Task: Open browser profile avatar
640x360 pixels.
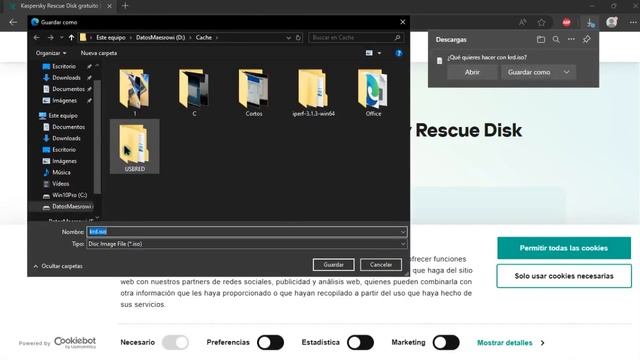Action: click(x=611, y=22)
